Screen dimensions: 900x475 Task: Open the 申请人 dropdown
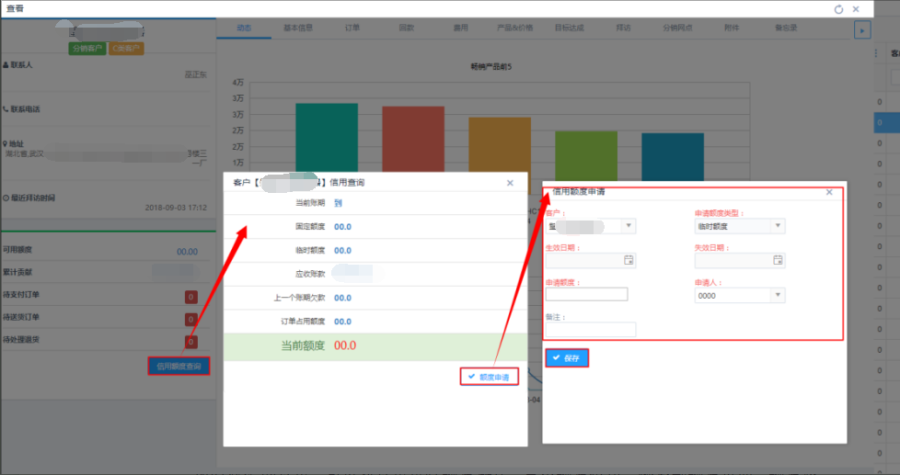pos(777,296)
